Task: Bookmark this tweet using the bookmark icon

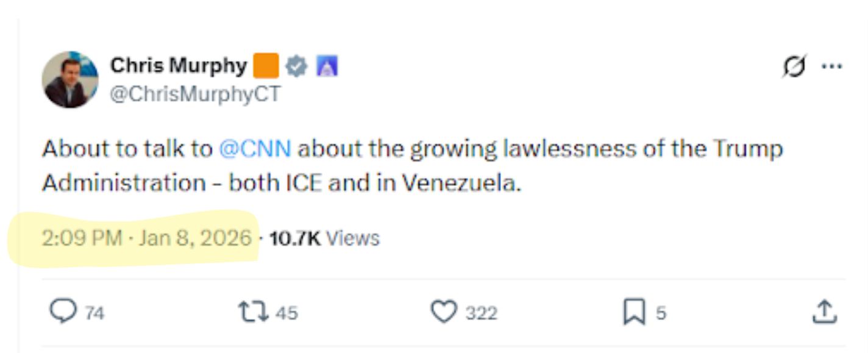Action: [634, 313]
